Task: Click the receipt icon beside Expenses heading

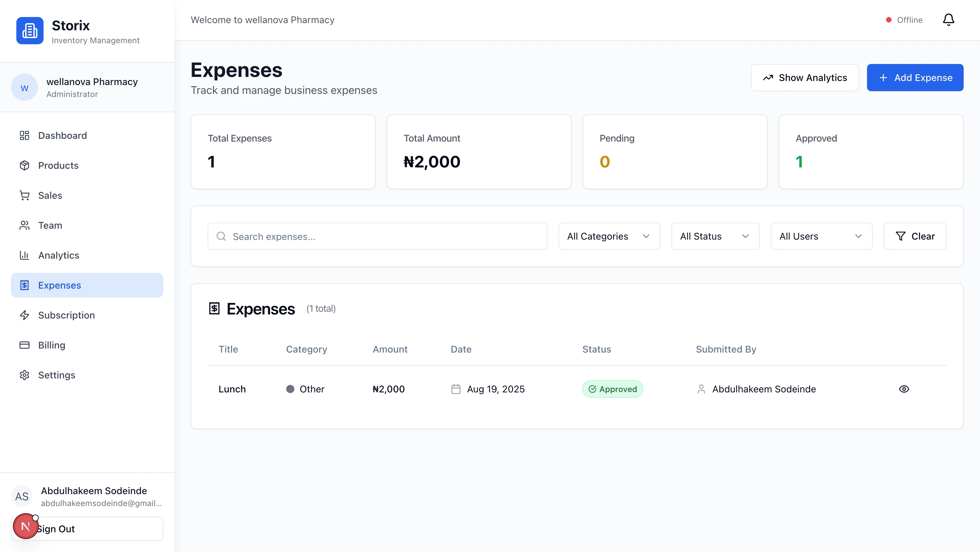Action: 214,308
